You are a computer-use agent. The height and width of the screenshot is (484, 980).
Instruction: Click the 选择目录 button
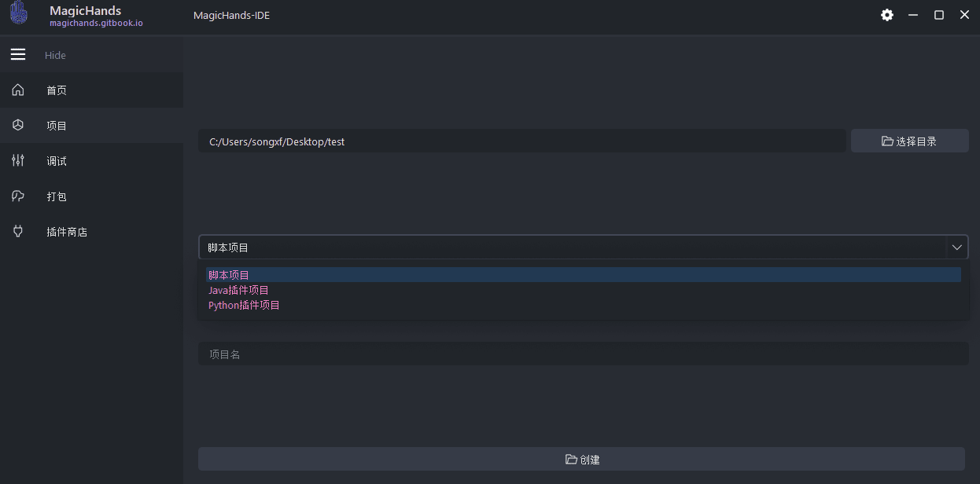pyautogui.click(x=909, y=141)
